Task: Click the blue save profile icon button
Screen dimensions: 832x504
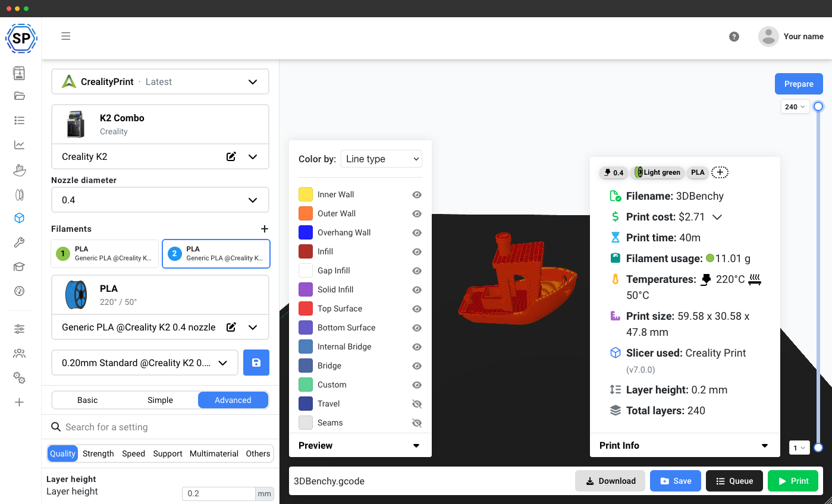Action: [256, 363]
